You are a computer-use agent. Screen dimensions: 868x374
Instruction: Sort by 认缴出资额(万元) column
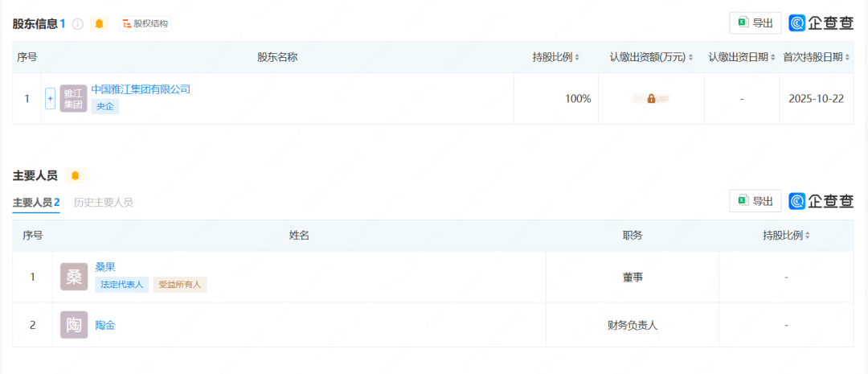(651, 57)
